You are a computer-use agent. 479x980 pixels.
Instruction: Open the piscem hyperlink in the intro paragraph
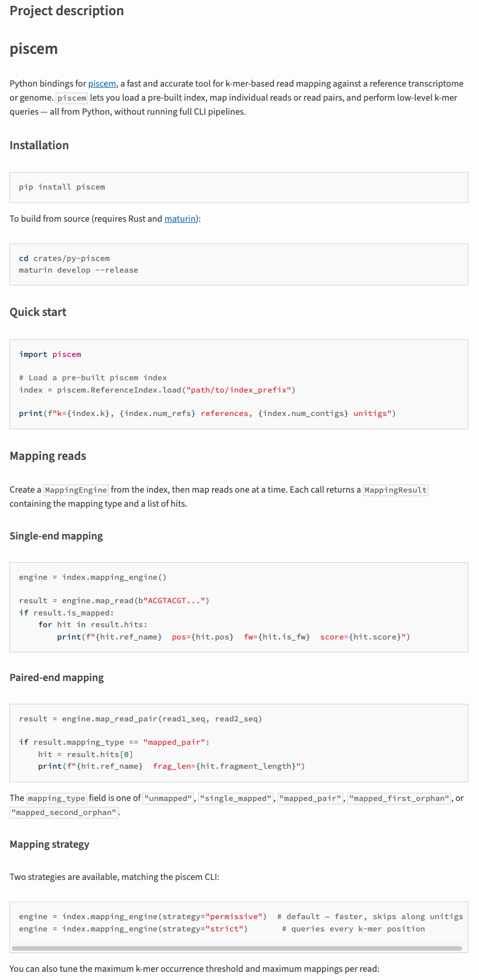(x=102, y=84)
